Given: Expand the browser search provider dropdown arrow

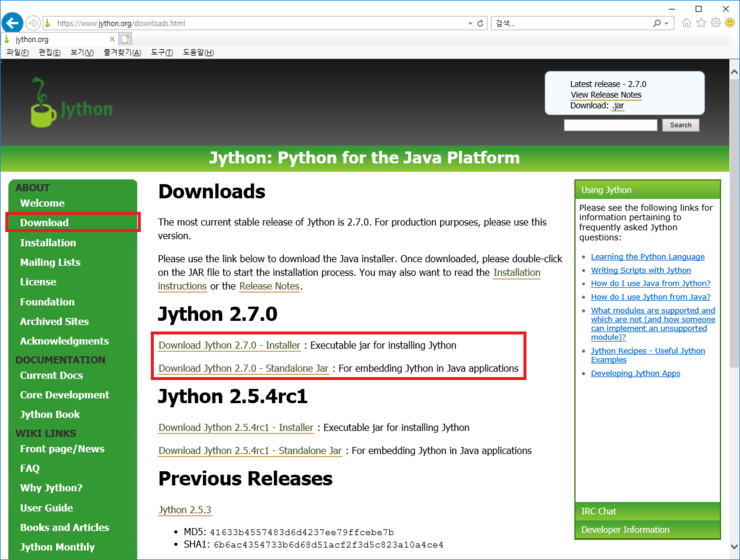Looking at the screenshot, I should pos(668,23).
